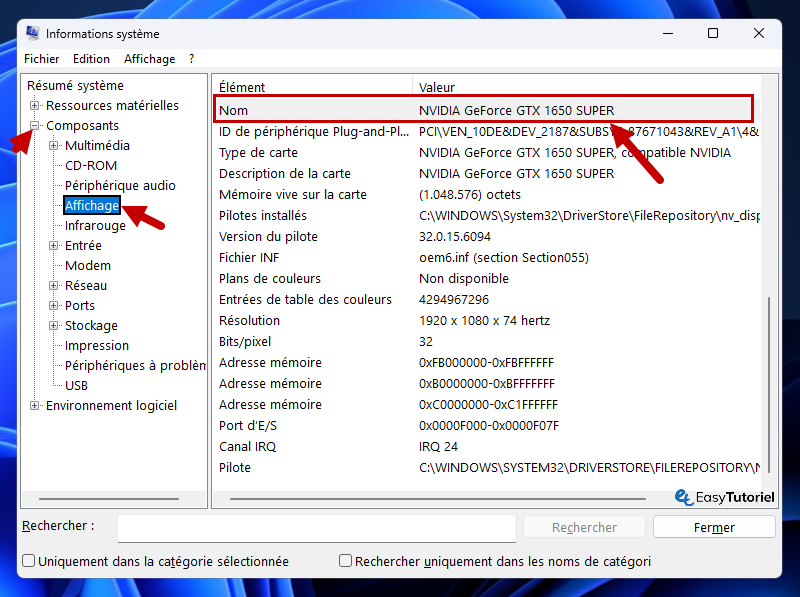800x597 pixels.
Task: Expand the Ports node
Action: [53, 305]
